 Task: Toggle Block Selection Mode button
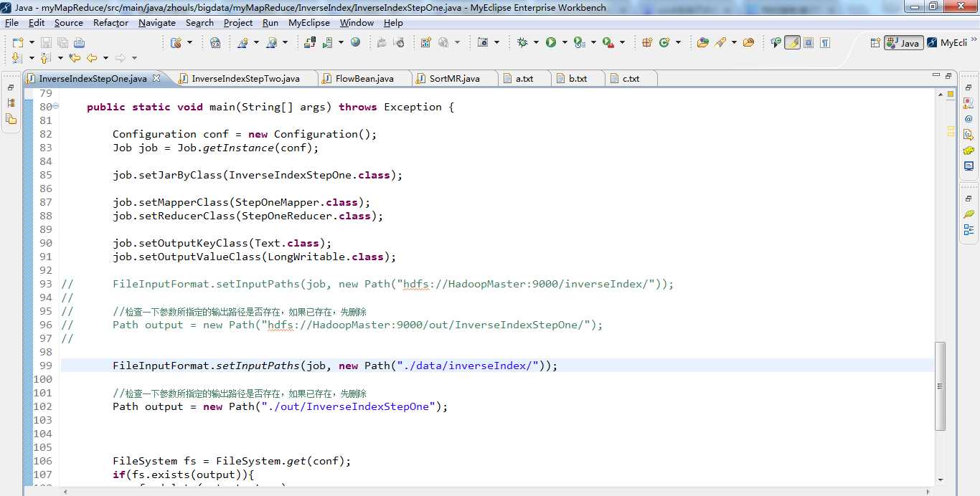(809, 43)
